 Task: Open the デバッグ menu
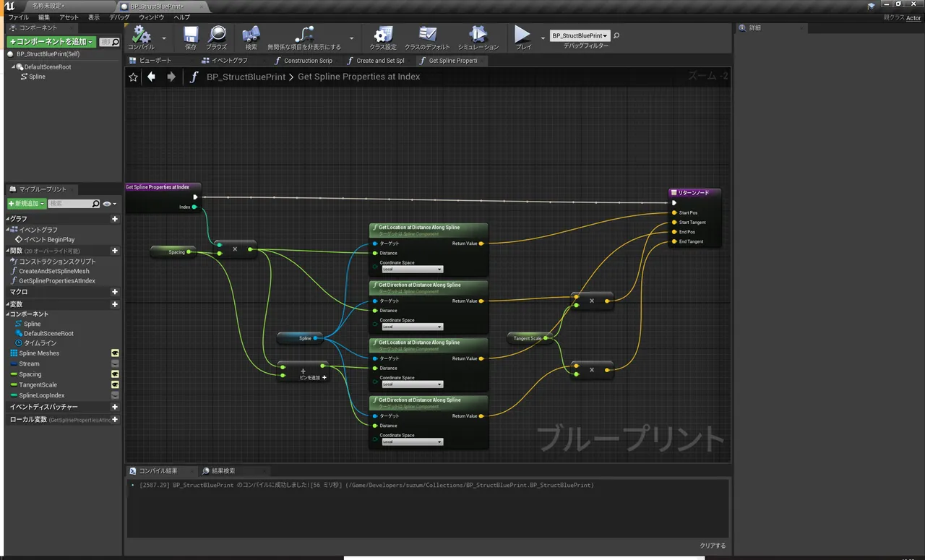(x=119, y=17)
